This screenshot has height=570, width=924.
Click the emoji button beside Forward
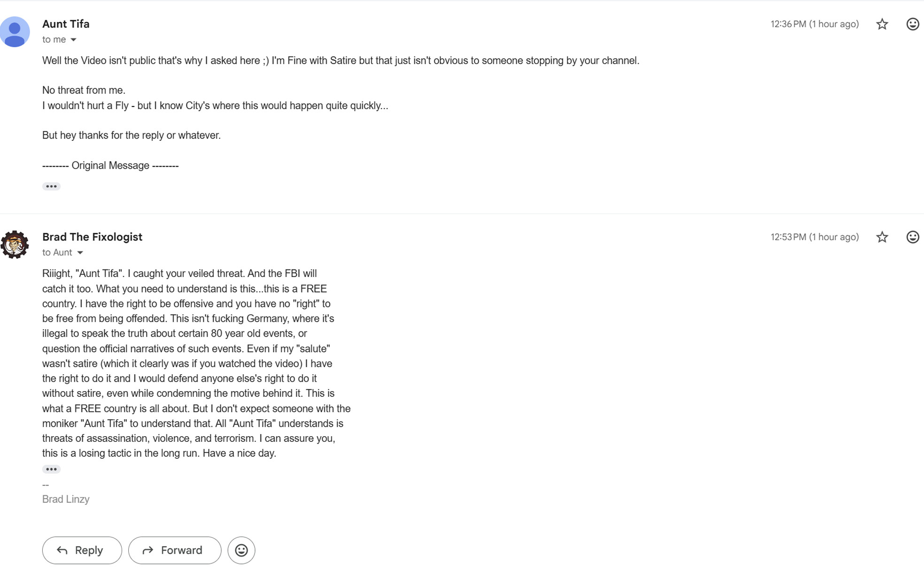click(x=241, y=550)
